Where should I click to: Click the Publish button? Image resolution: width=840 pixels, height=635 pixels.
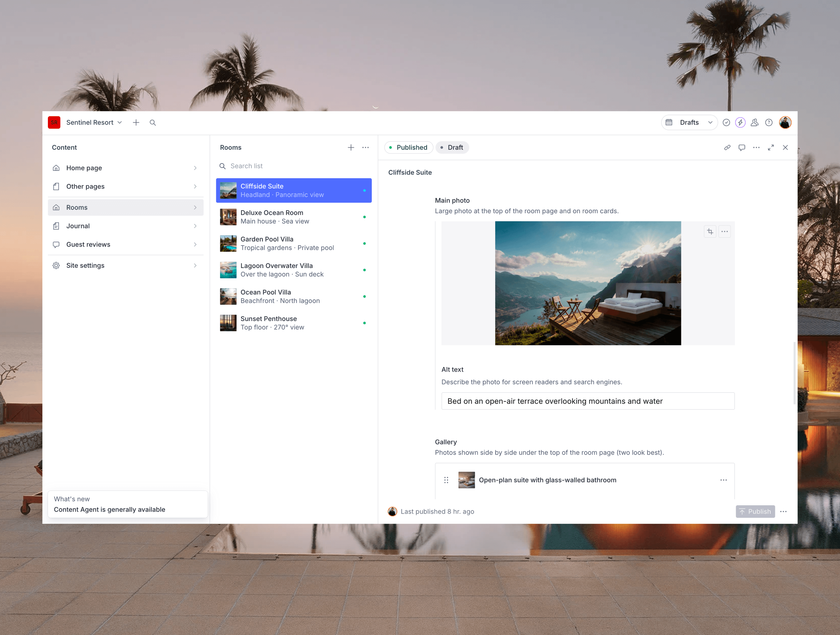pyautogui.click(x=755, y=511)
